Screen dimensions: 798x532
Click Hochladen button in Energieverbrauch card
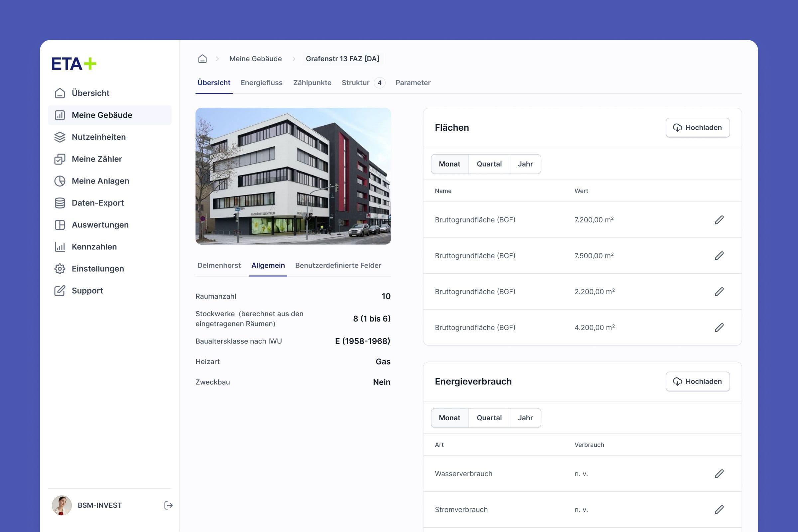698,381
